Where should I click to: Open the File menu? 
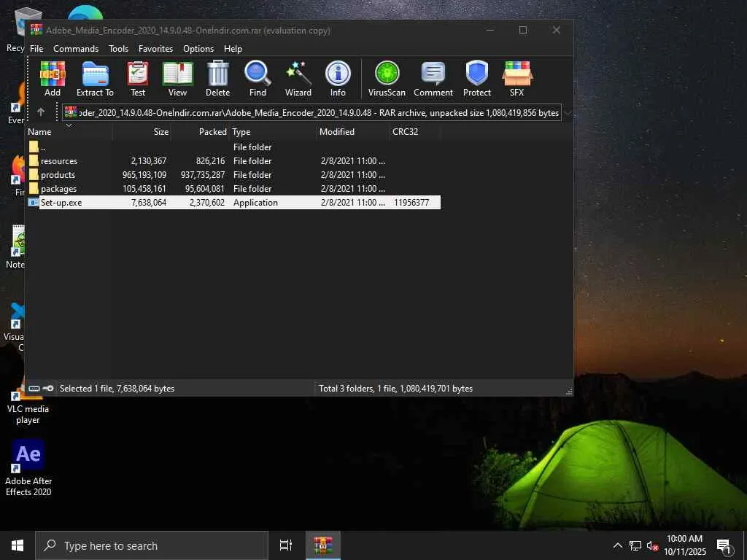[36, 49]
